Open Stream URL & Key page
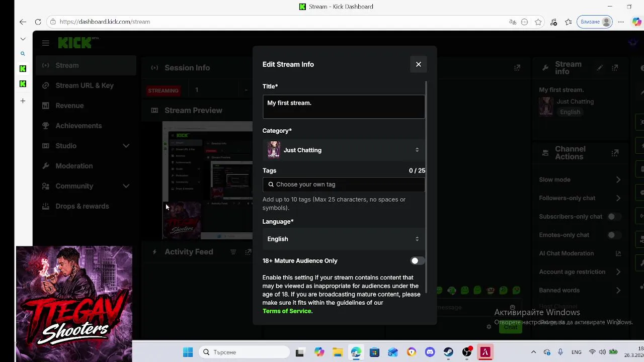644x362 pixels. (x=85, y=85)
